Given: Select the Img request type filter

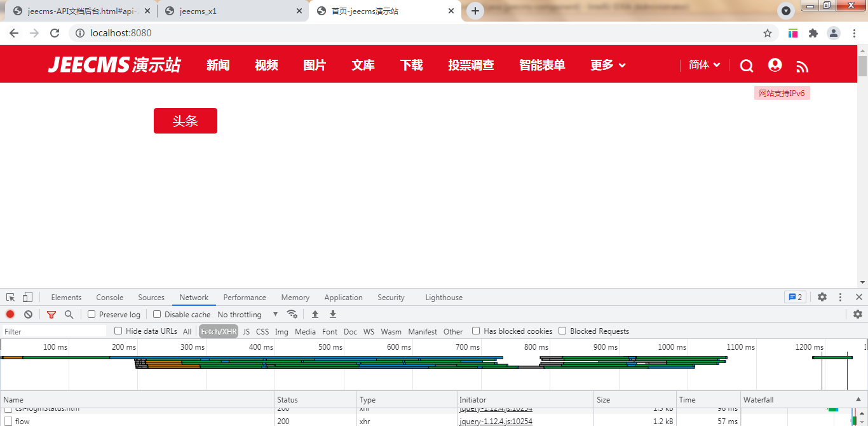Looking at the screenshot, I should point(281,331).
